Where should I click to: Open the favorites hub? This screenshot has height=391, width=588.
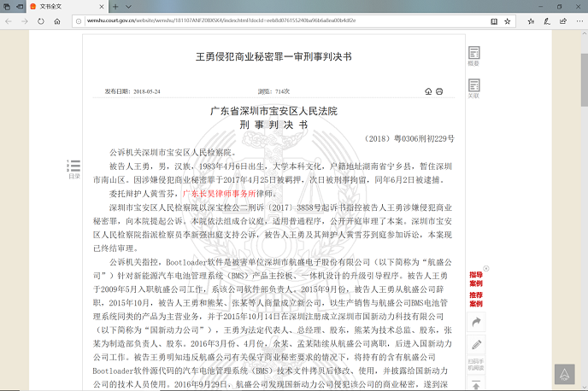tap(531, 21)
